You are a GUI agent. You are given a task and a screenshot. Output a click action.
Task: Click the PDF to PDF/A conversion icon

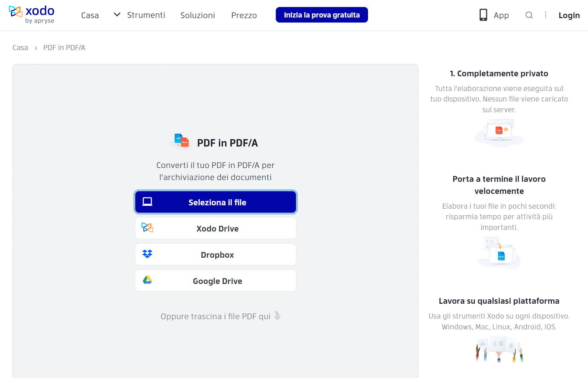tap(181, 141)
